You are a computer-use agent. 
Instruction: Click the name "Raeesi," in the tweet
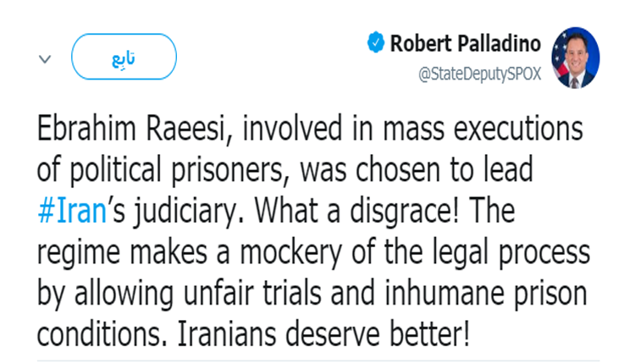click(190, 130)
